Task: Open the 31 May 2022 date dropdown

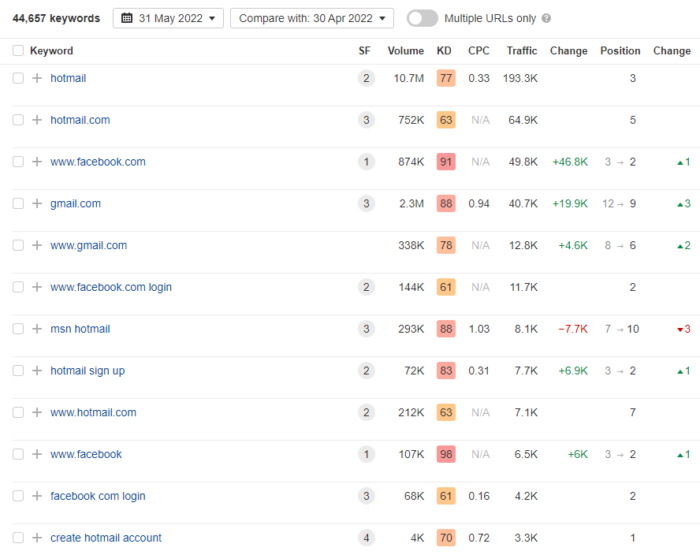Action: click(168, 18)
